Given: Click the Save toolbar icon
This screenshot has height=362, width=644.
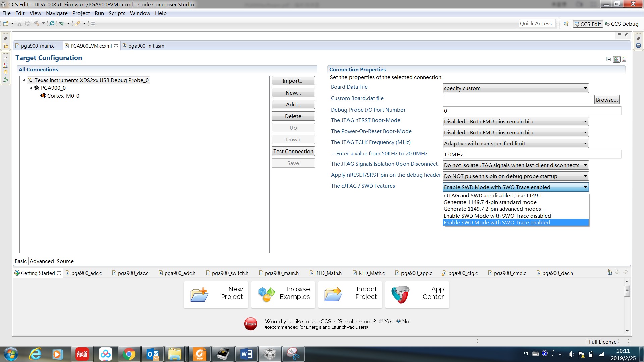Looking at the screenshot, I should 19,23.
